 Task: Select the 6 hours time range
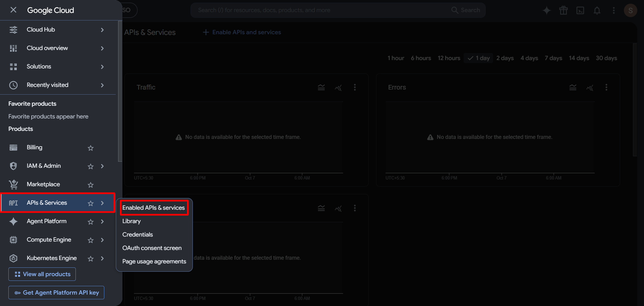click(421, 58)
